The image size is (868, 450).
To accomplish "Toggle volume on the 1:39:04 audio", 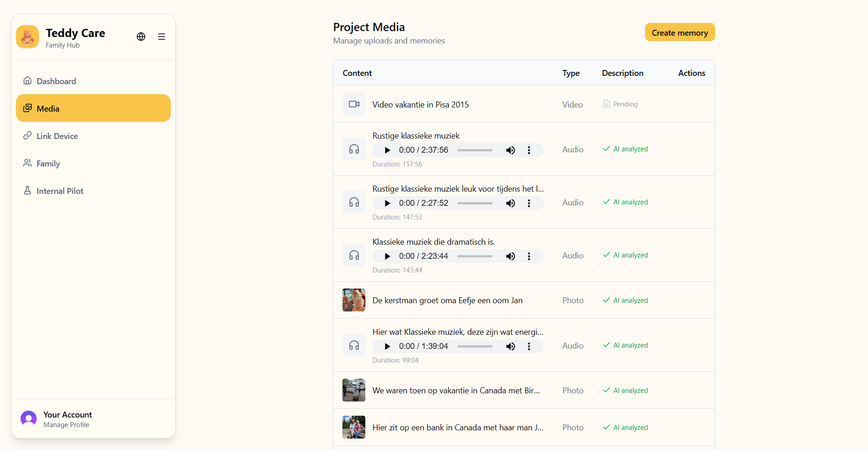I will coord(510,346).
